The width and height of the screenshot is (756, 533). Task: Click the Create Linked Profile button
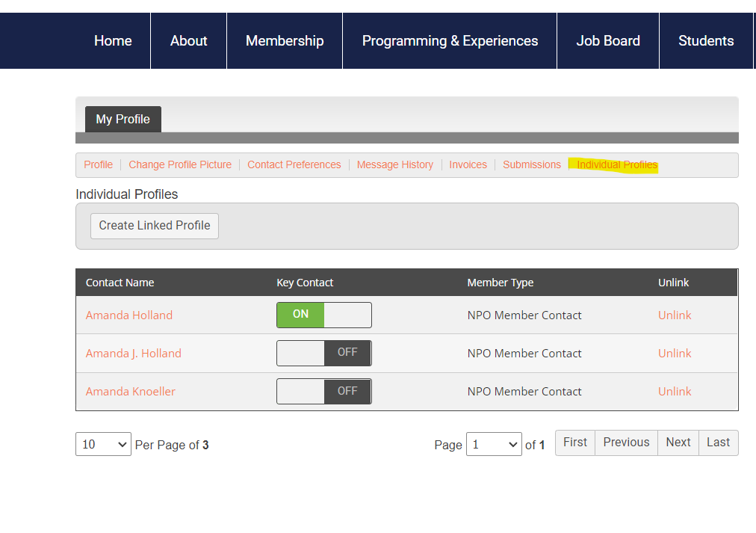tap(155, 226)
